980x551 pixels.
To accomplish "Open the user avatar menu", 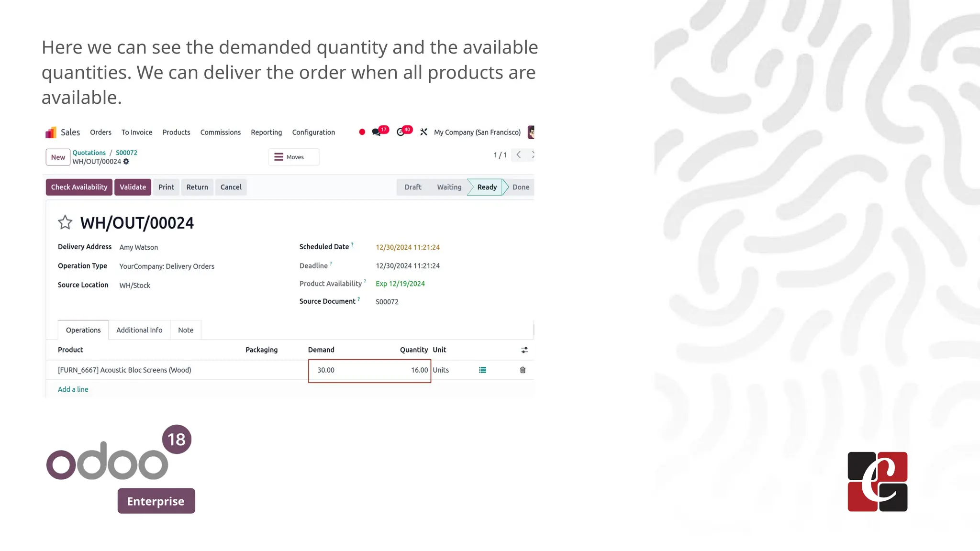I will click(531, 132).
